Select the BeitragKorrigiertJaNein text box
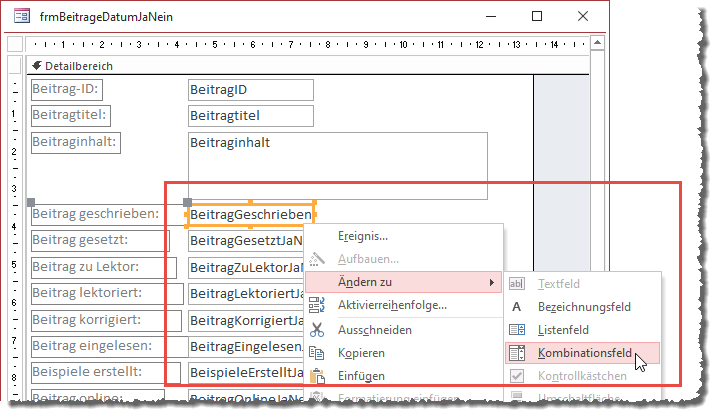 (x=246, y=321)
